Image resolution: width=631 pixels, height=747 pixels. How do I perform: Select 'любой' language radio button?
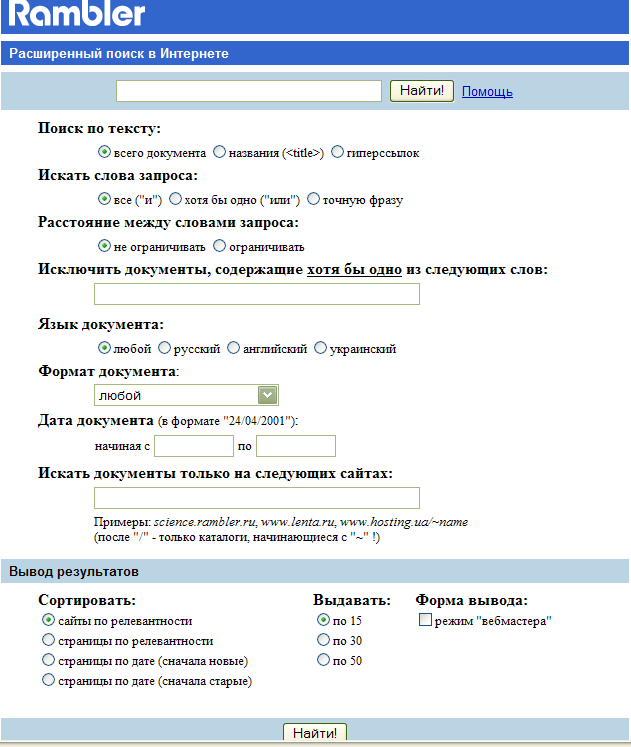click(104, 348)
